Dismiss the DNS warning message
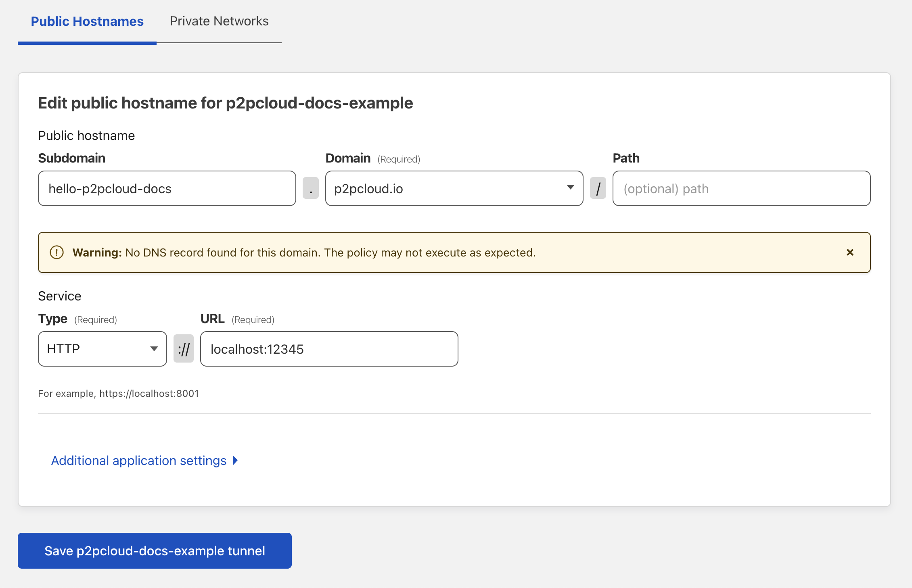The image size is (912, 588). pyautogui.click(x=850, y=252)
